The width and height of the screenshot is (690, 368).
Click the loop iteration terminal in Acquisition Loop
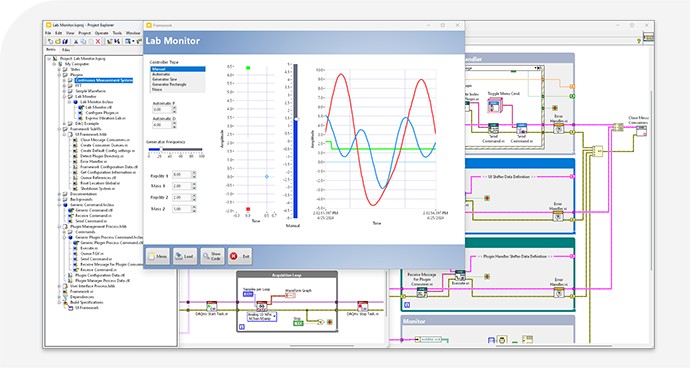[241, 327]
